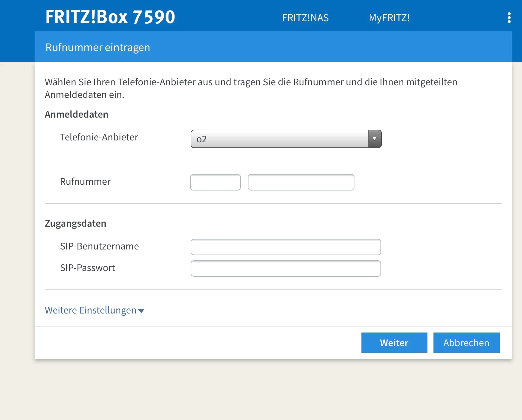This screenshot has width=522, height=420.
Task: Click into the SIP-Benutzername field
Action: tap(286, 247)
